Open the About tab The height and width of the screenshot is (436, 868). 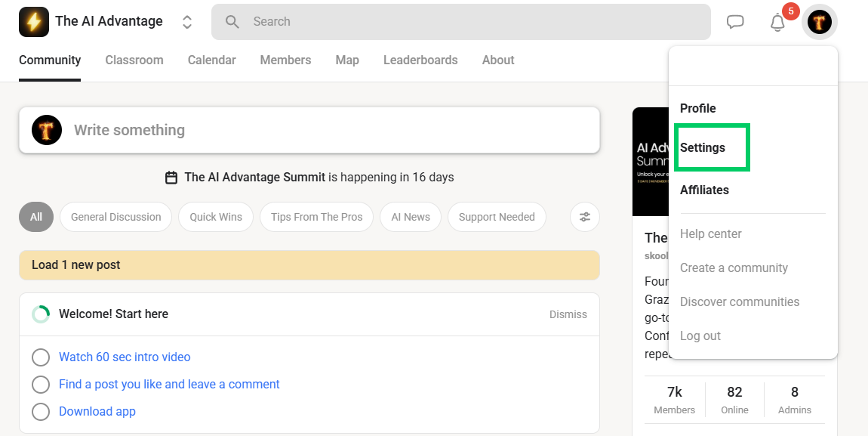(498, 60)
